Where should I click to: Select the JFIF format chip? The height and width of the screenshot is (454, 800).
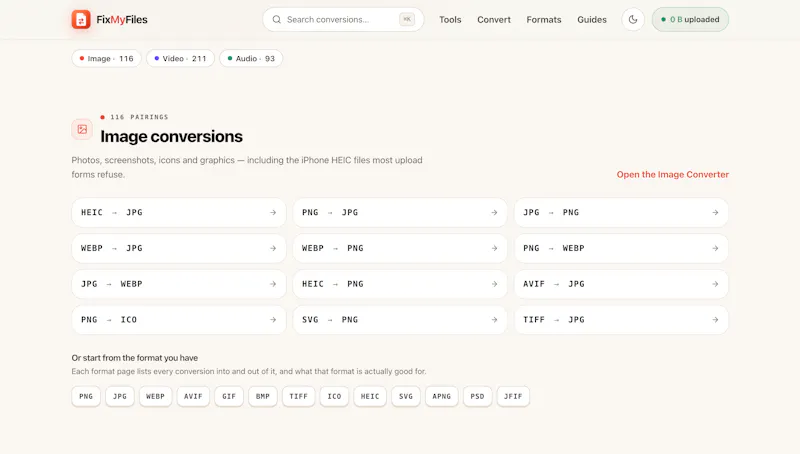coord(513,396)
